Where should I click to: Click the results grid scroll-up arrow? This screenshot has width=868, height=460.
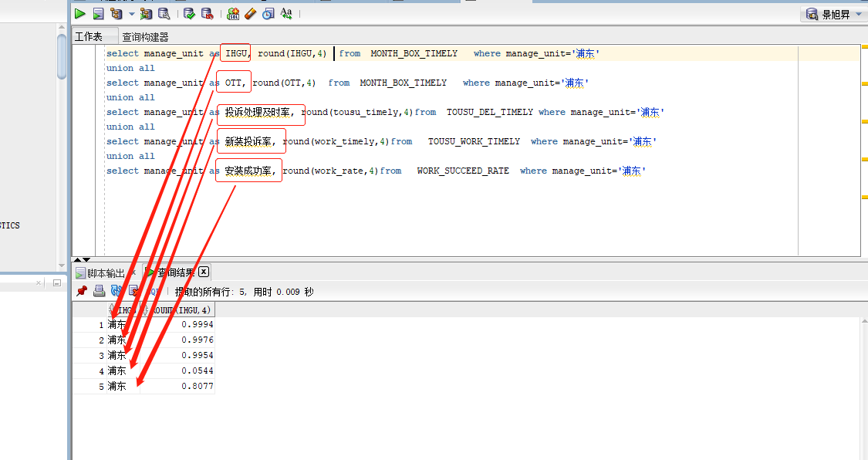[864, 321]
